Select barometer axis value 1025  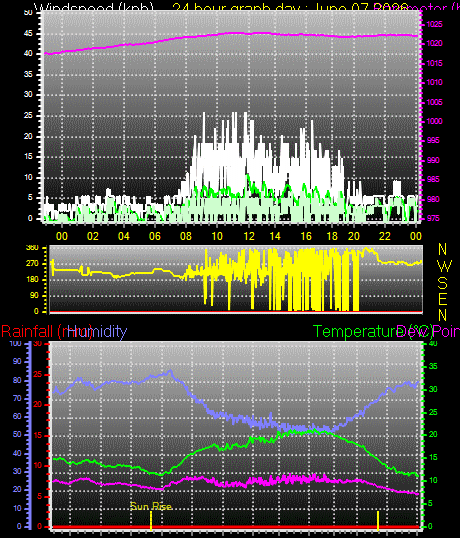[x=435, y=24]
